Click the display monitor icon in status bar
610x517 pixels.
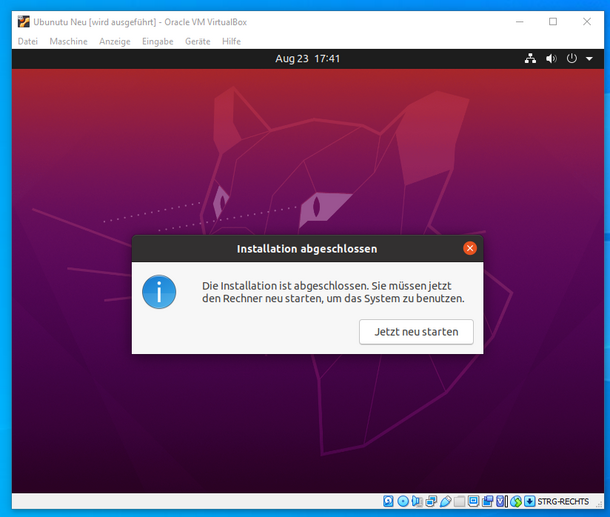473,501
